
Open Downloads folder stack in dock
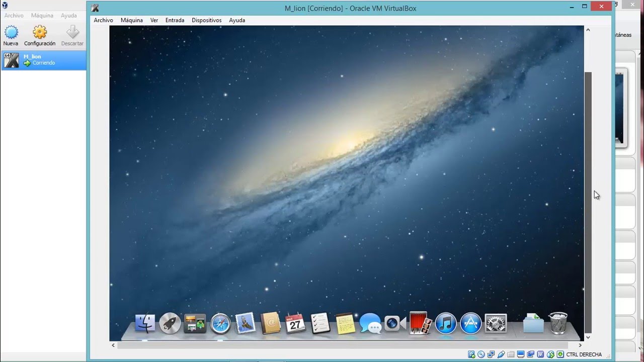click(533, 323)
